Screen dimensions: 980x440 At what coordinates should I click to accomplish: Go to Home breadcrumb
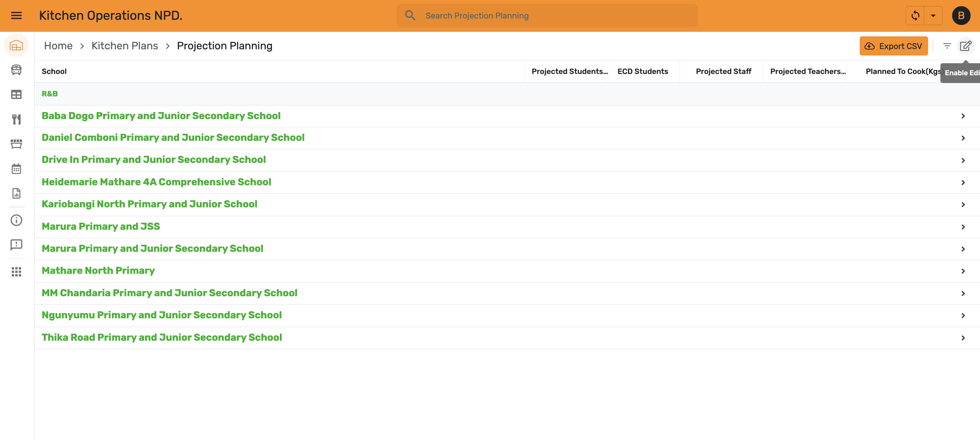(58, 46)
